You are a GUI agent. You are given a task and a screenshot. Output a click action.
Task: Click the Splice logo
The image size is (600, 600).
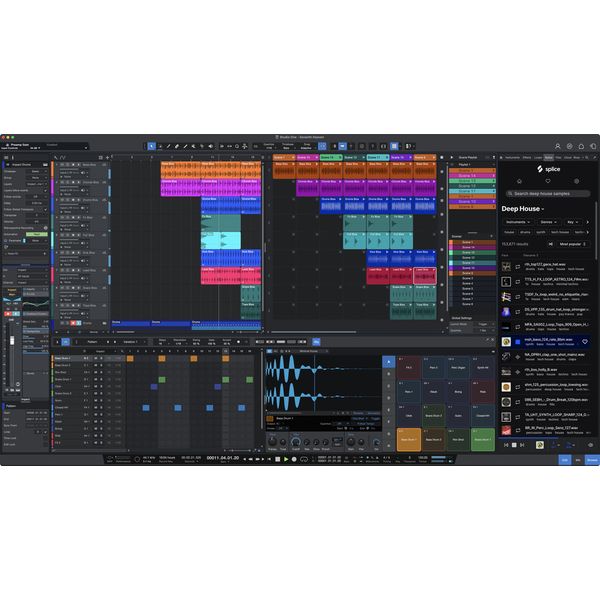coord(546,169)
